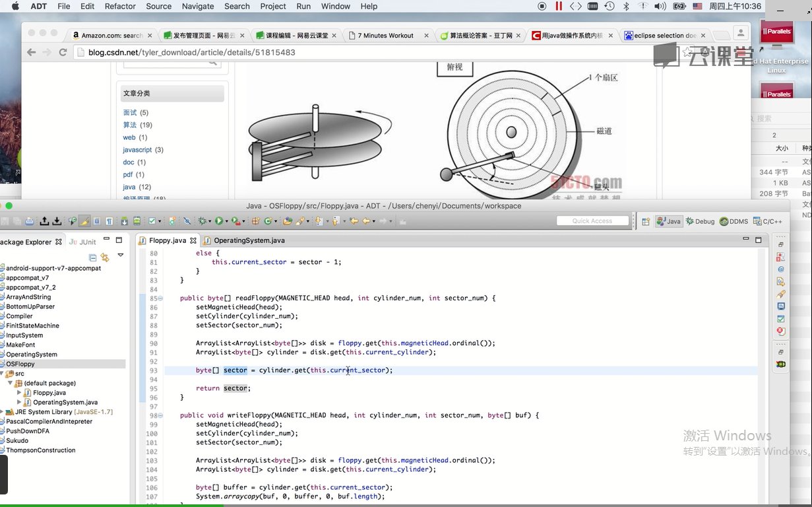Run the program with green play icon

tap(219, 221)
